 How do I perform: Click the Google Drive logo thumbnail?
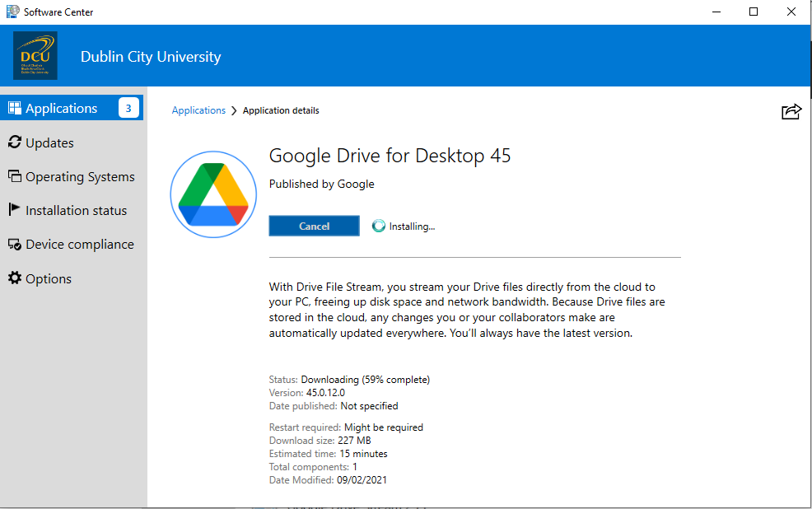(213, 194)
